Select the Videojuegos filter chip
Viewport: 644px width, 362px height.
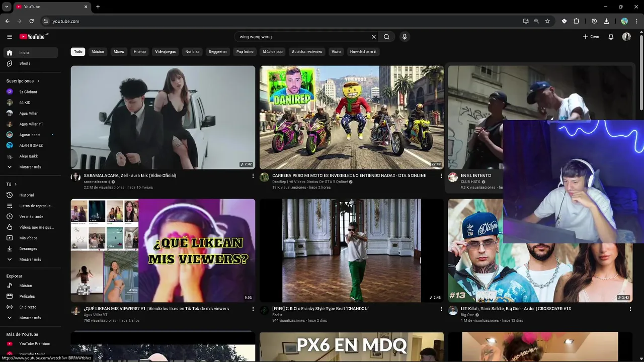coord(166,52)
